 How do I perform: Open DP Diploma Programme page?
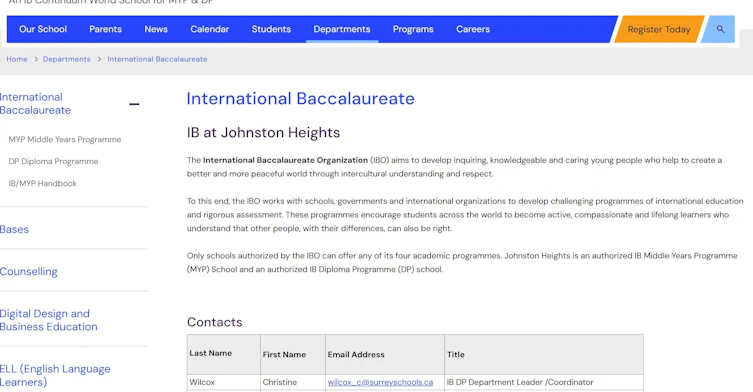coord(53,161)
